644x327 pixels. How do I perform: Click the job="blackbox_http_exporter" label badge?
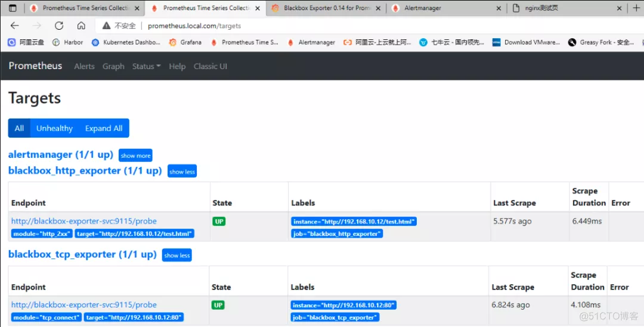click(x=337, y=234)
